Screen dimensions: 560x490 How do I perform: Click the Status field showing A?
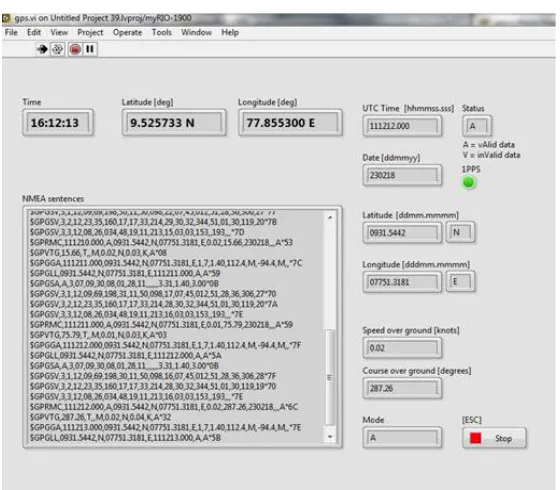click(x=477, y=126)
